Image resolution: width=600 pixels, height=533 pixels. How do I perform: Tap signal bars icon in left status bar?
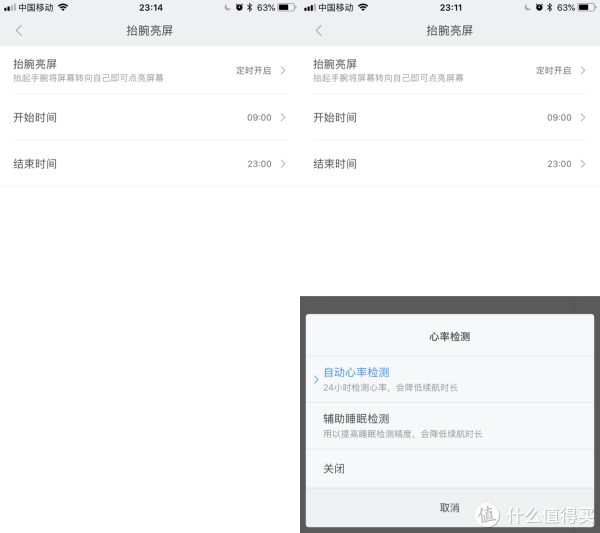coord(10,8)
